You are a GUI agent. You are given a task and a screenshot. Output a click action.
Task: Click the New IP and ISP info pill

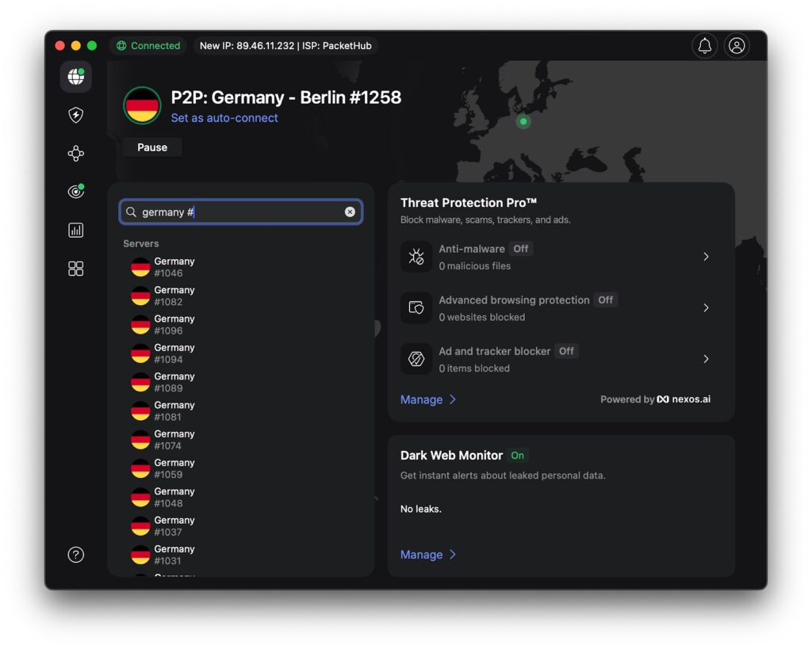point(285,45)
